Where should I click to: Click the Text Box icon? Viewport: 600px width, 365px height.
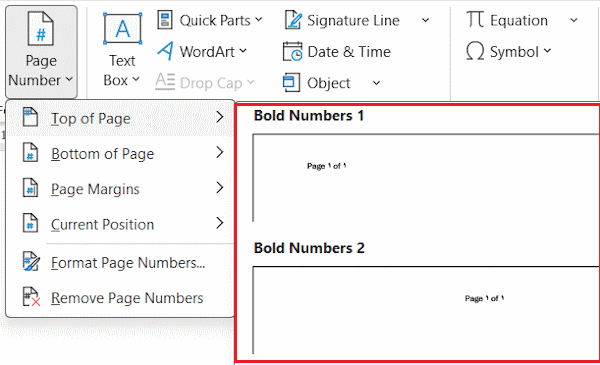[122, 29]
